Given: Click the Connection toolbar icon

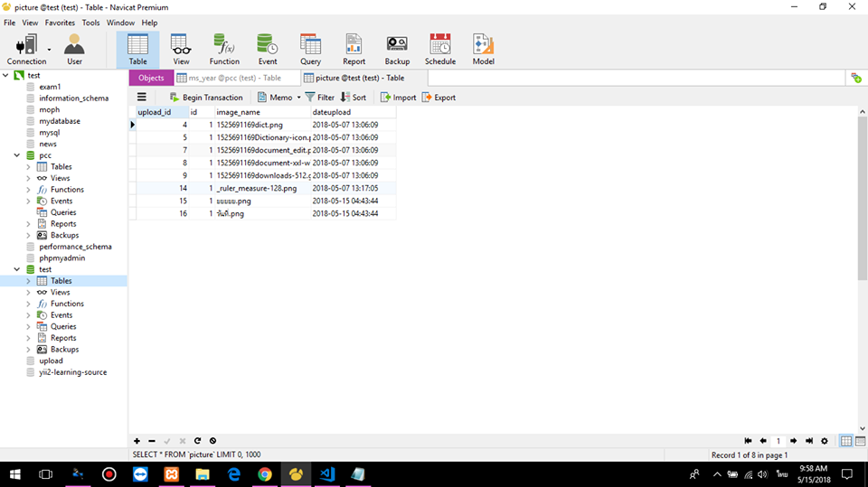Looking at the screenshot, I should (x=25, y=49).
